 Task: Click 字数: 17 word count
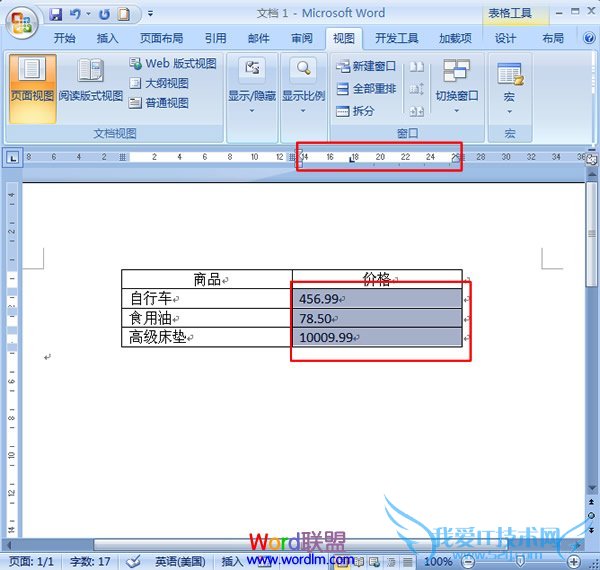click(90, 561)
